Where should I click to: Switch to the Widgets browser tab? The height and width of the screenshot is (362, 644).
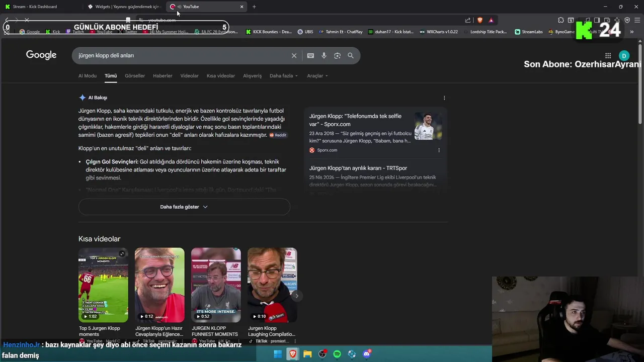pyautogui.click(x=123, y=7)
